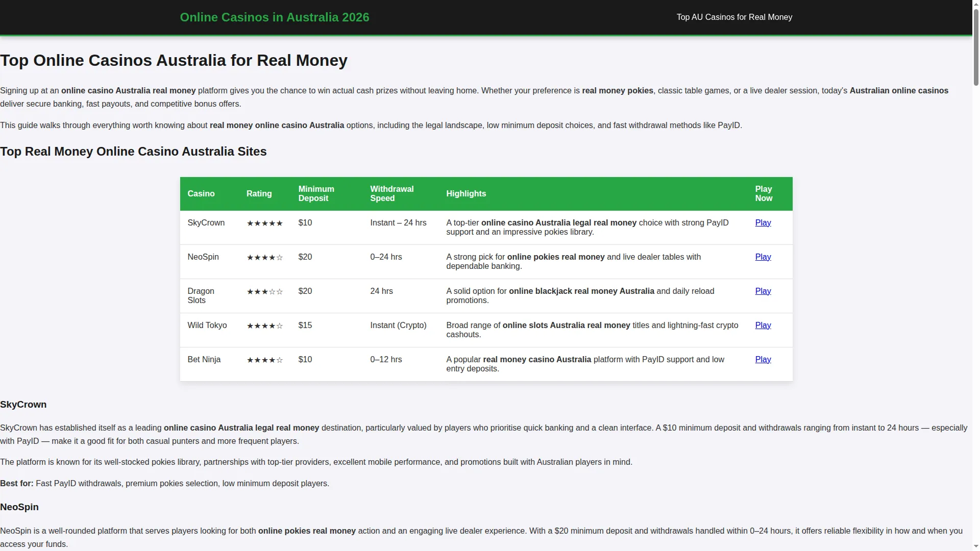
Task: Click the paragraph starting 'The platform is known'
Action: [316, 462]
